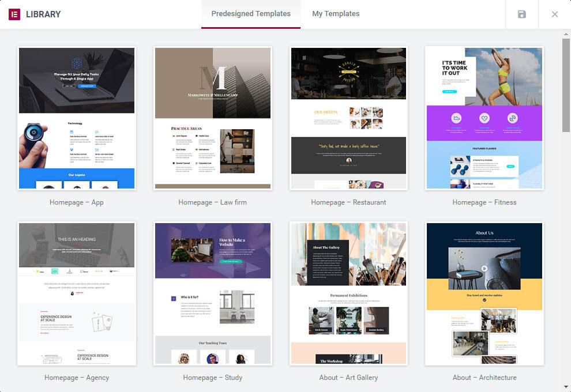The width and height of the screenshot is (571, 392).
Task: Select the Predesigned Templates tab
Action: 251,14
